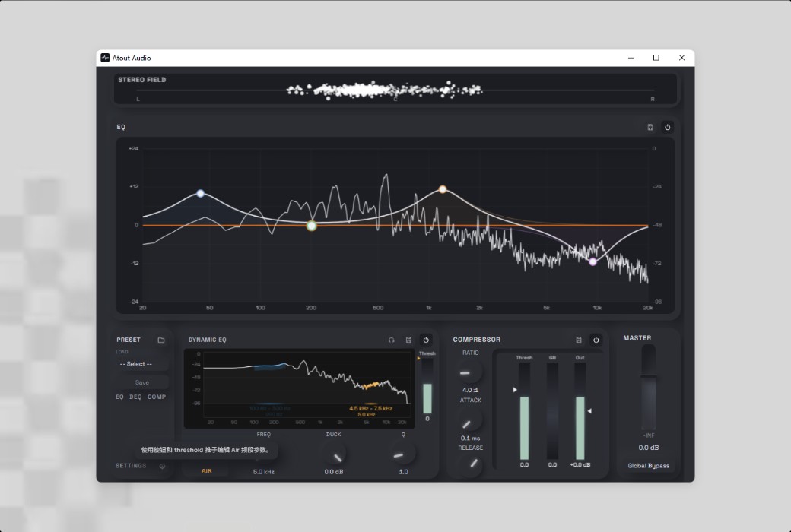Click the orange EQ band node

443,189
